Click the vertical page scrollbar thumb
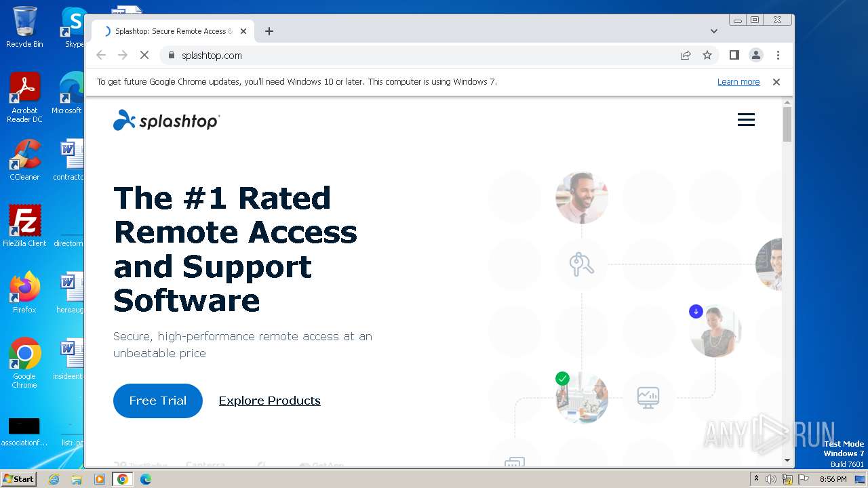The image size is (868, 488). 787,124
